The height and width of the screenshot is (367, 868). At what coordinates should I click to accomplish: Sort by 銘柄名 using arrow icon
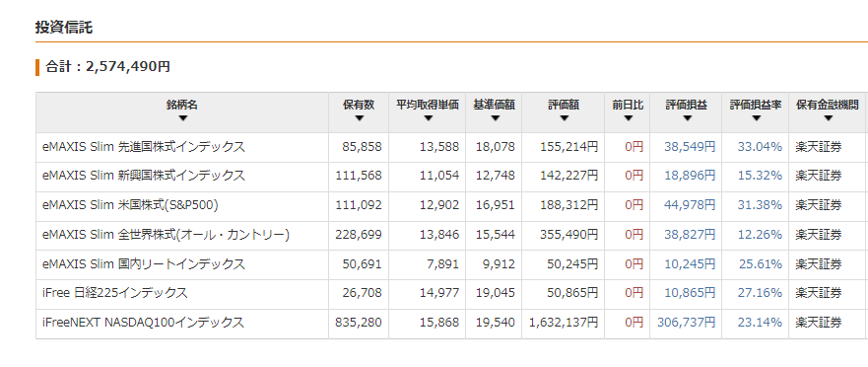coord(183,118)
